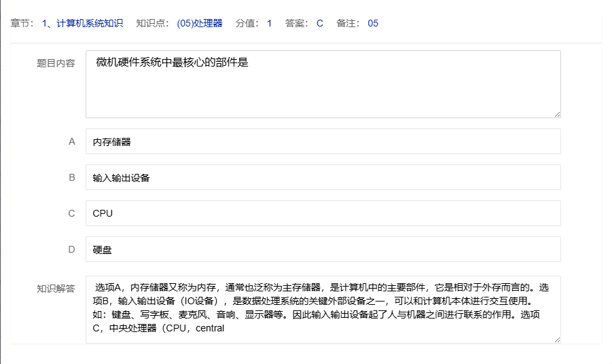Click option D field containing 硬盘

[x=323, y=249]
